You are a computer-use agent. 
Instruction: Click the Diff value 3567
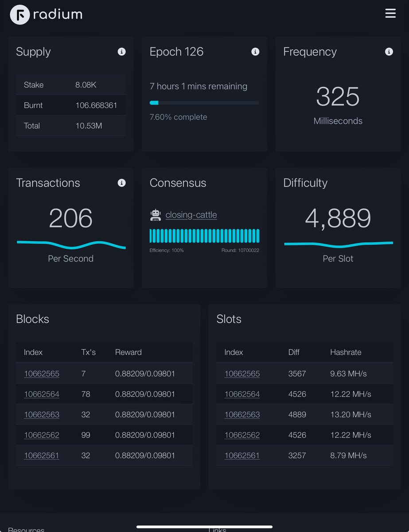pos(297,374)
